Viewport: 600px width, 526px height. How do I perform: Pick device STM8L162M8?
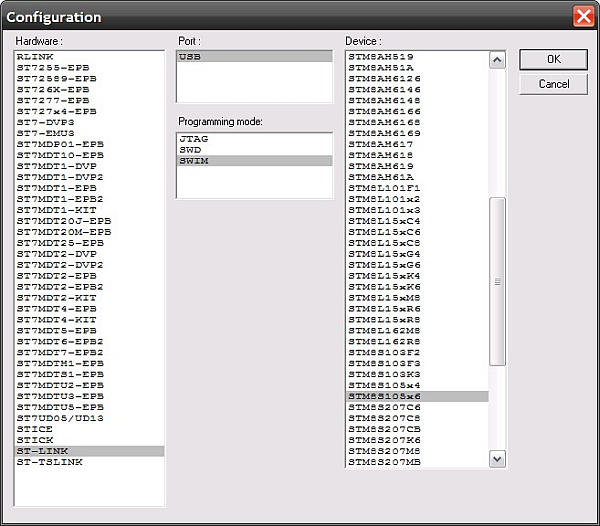[x=417, y=331]
